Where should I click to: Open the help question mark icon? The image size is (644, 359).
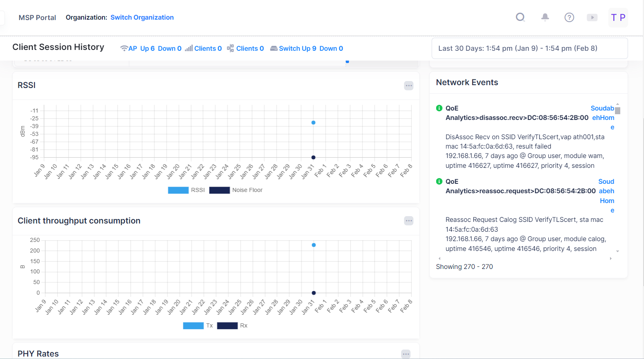coord(569,17)
